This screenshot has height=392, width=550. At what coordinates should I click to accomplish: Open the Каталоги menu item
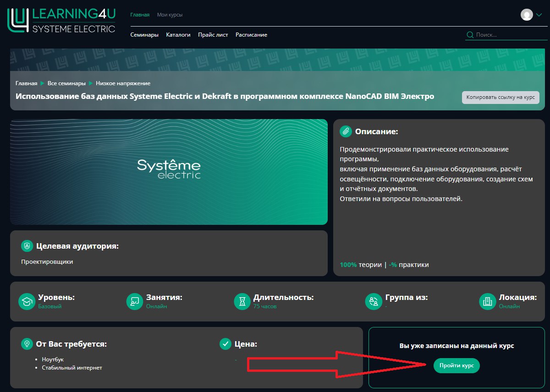coord(178,35)
